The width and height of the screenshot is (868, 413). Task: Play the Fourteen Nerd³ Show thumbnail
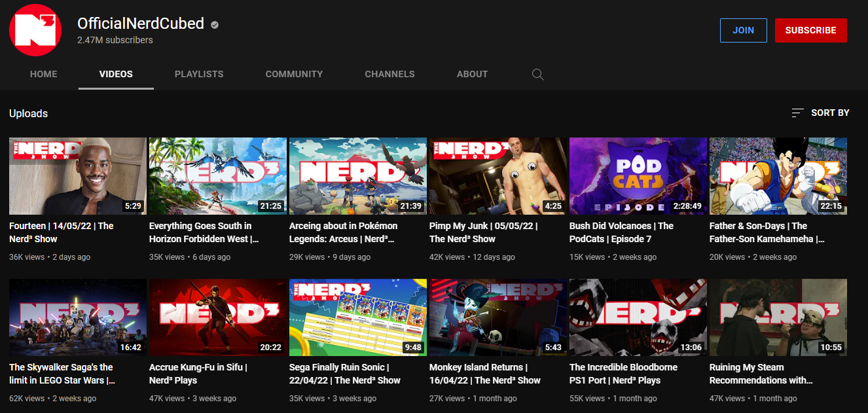tap(78, 176)
